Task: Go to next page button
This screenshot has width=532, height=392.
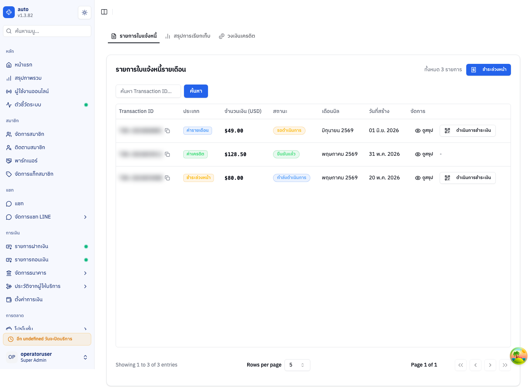Action: [x=490, y=365]
